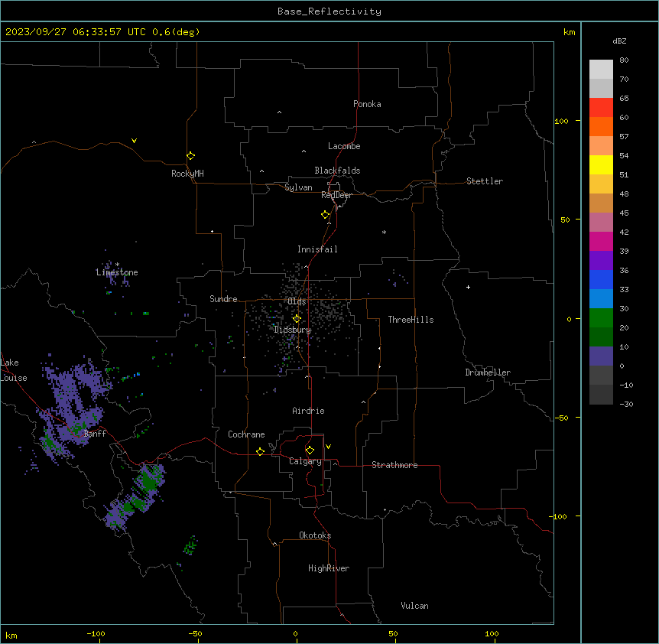
Task: Select the Stettler city label
Action: pos(485,181)
